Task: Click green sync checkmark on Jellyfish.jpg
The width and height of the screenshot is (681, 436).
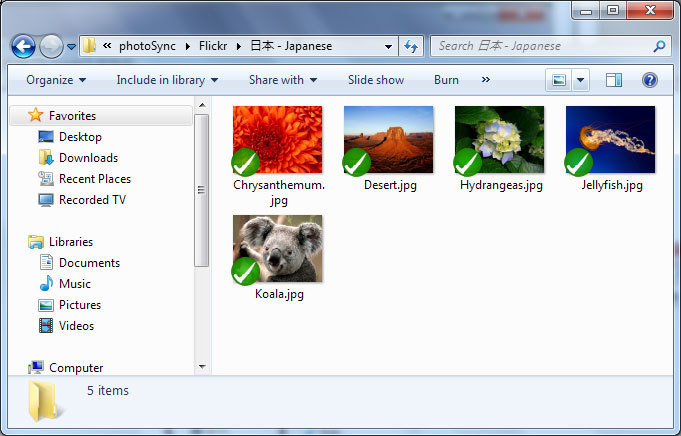Action: click(x=579, y=162)
